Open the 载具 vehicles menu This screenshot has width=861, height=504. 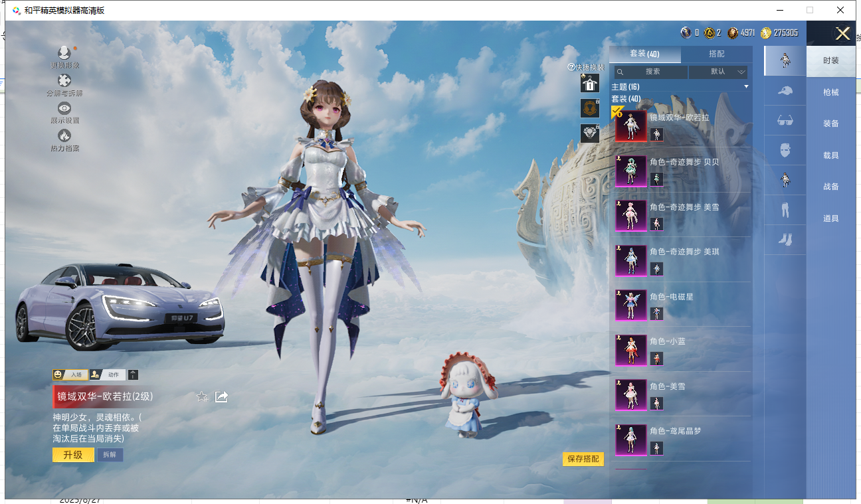[831, 155]
